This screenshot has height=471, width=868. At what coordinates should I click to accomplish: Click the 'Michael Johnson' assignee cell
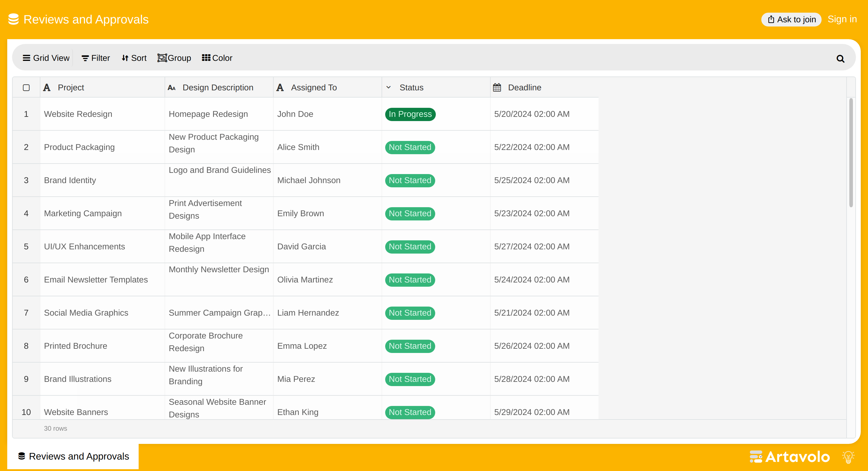[328, 180]
